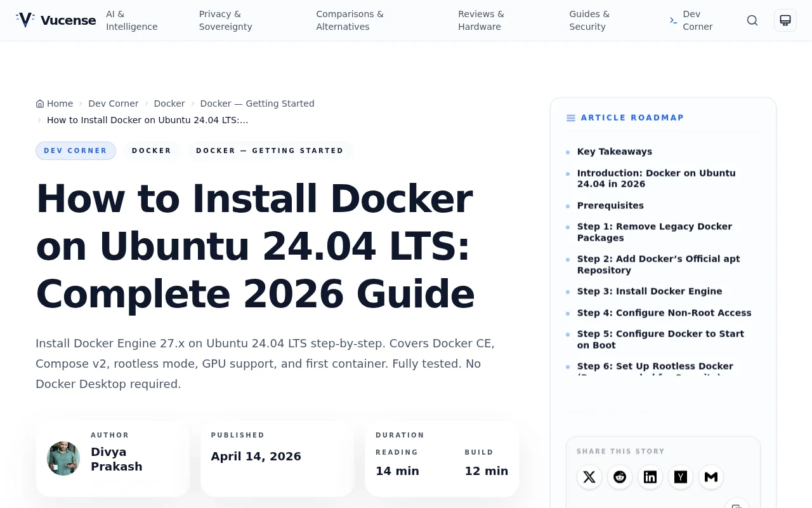The height and width of the screenshot is (508, 812).
Task: Click the SHARE THIS STORY label
Action: [x=620, y=451]
